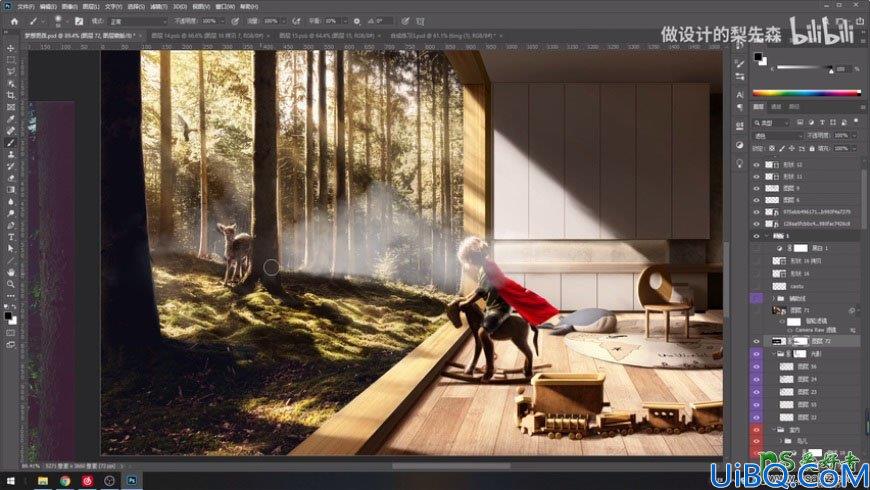Open Chrome from taskbar
The image size is (870, 490).
coord(65,481)
